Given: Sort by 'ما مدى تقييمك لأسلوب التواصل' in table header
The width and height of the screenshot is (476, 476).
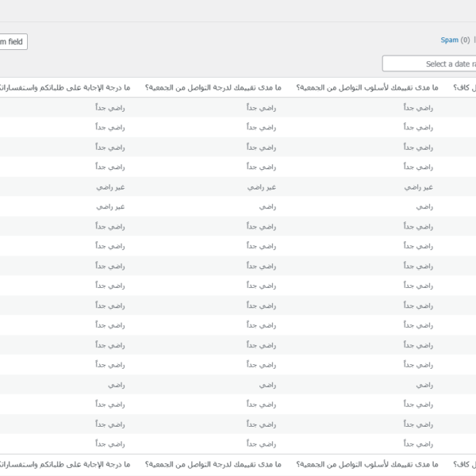Looking at the screenshot, I should coord(367,88).
